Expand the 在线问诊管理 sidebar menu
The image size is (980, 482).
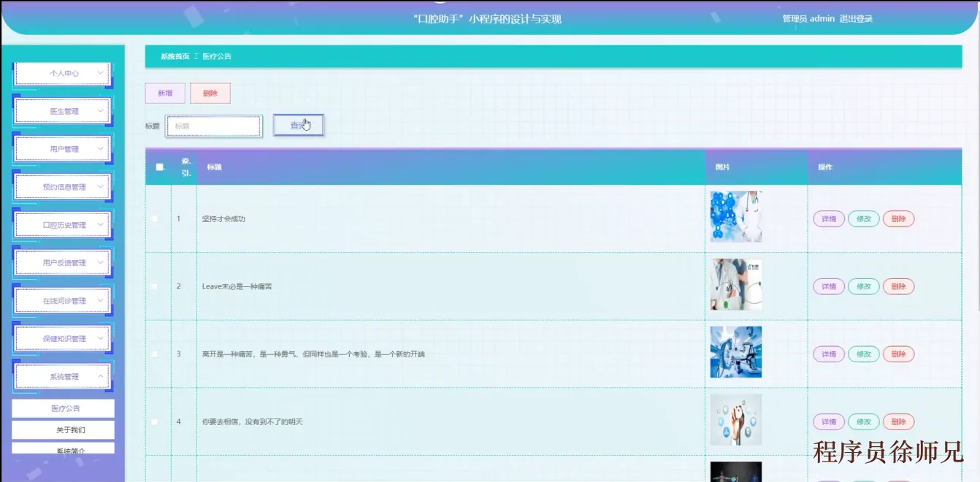63,301
